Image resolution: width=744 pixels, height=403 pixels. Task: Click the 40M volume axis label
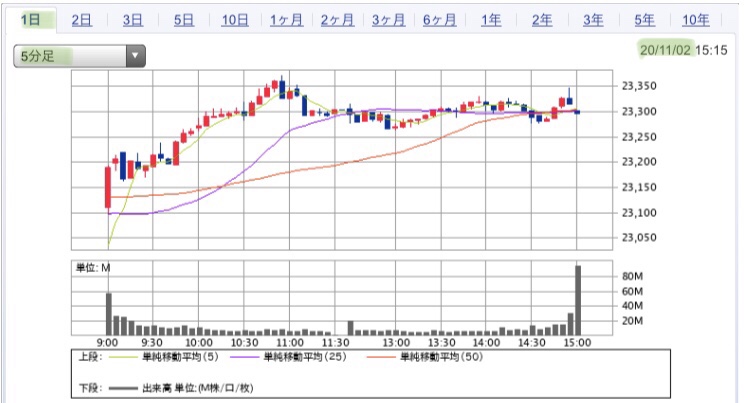tap(632, 306)
